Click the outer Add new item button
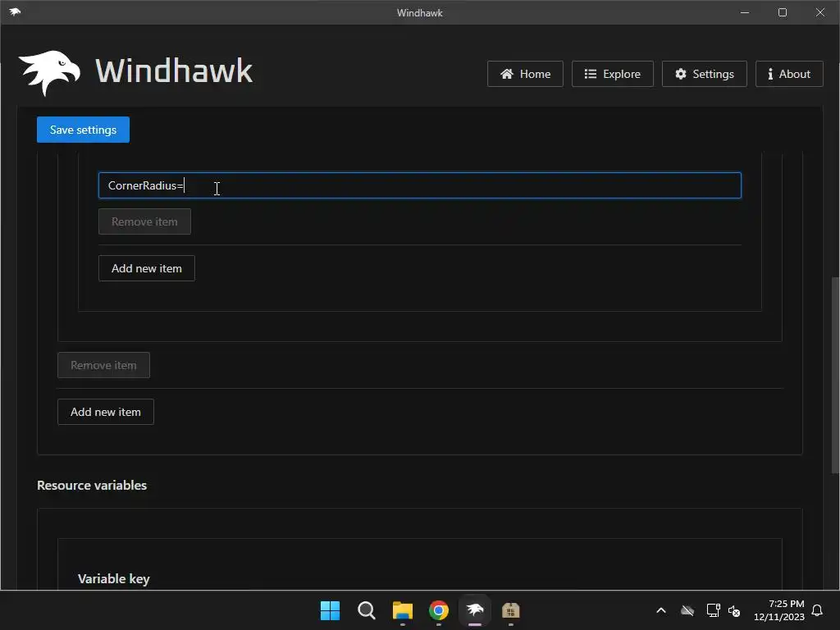 tap(106, 412)
